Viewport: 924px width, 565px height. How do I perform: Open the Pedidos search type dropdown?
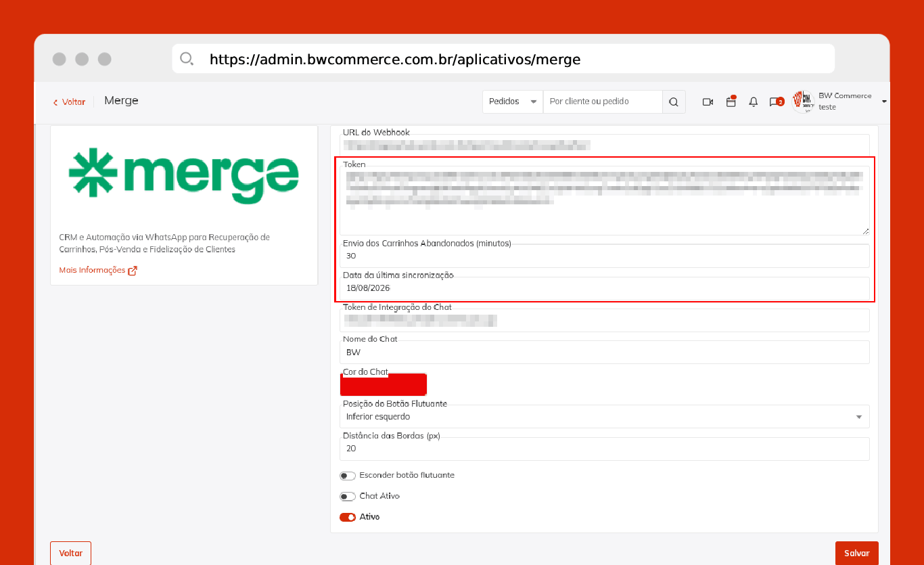click(513, 101)
